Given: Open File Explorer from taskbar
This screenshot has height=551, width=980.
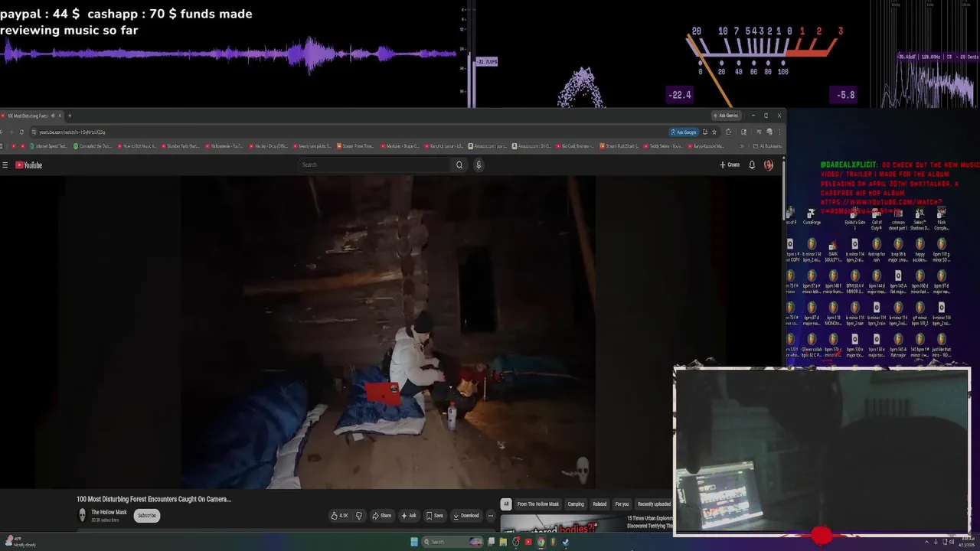Looking at the screenshot, I should pos(503,542).
